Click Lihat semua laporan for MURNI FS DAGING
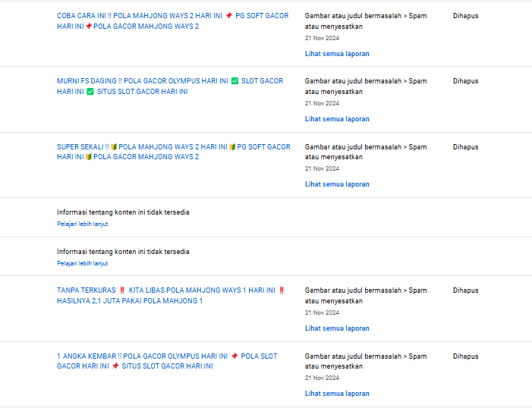 (337, 119)
